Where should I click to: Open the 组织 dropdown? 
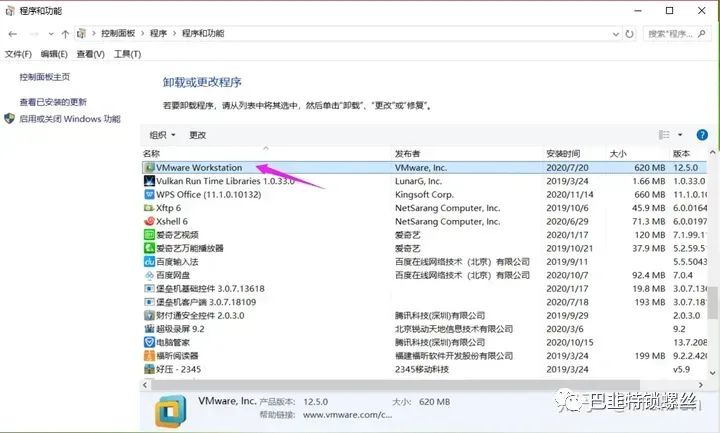point(163,135)
